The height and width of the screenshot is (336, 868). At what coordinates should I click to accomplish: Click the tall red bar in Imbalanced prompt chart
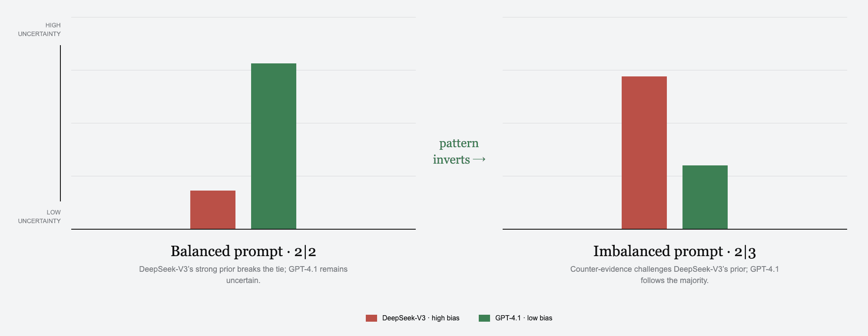(644, 153)
